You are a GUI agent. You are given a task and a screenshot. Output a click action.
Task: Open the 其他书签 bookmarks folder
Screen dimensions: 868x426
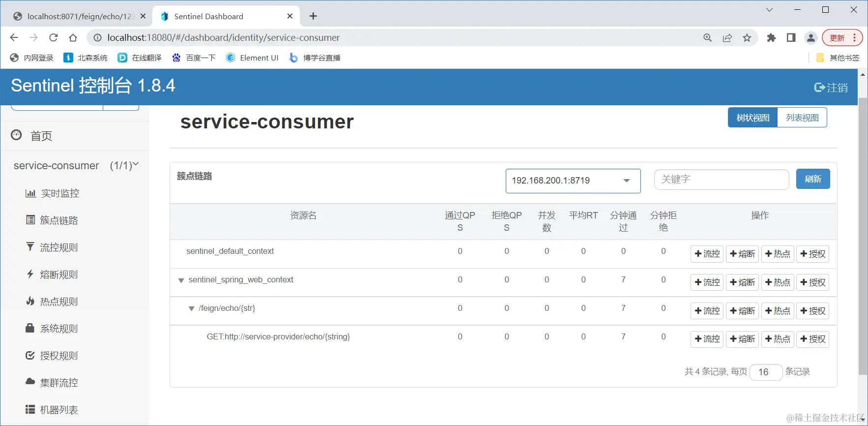point(838,58)
